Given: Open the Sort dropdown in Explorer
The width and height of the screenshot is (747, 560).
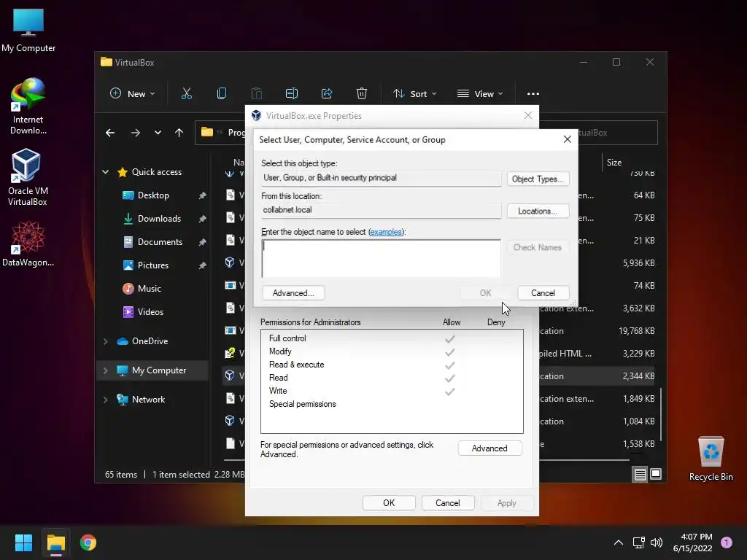Looking at the screenshot, I should 414,94.
